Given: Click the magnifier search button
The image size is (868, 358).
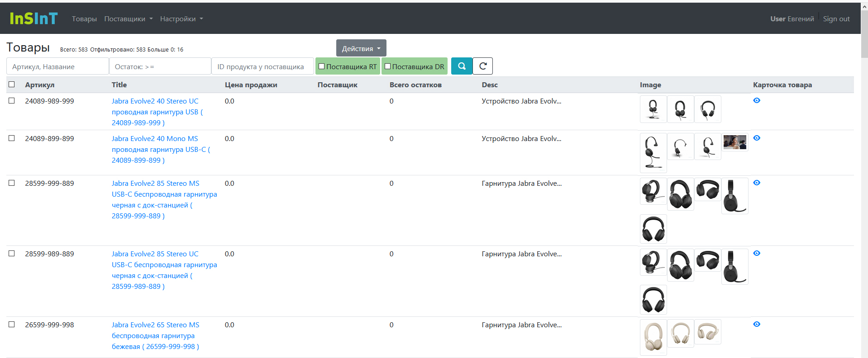Looking at the screenshot, I should click(x=462, y=66).
